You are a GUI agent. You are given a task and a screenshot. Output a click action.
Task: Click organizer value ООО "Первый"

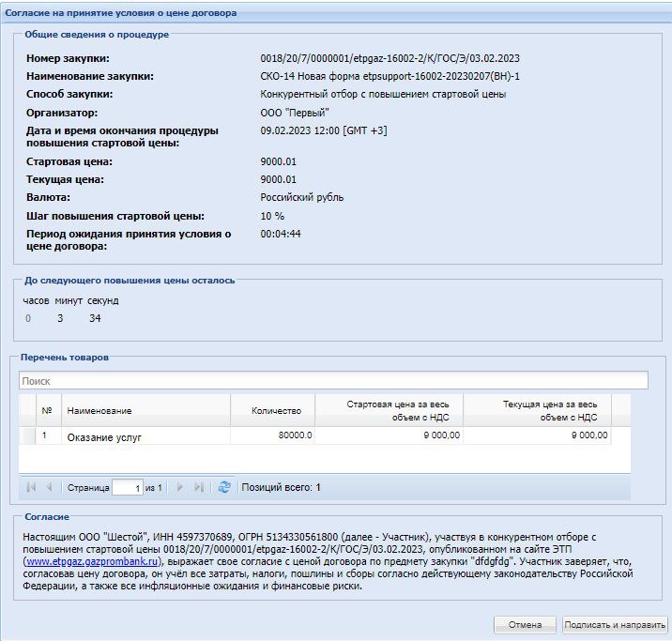point(295,113)
